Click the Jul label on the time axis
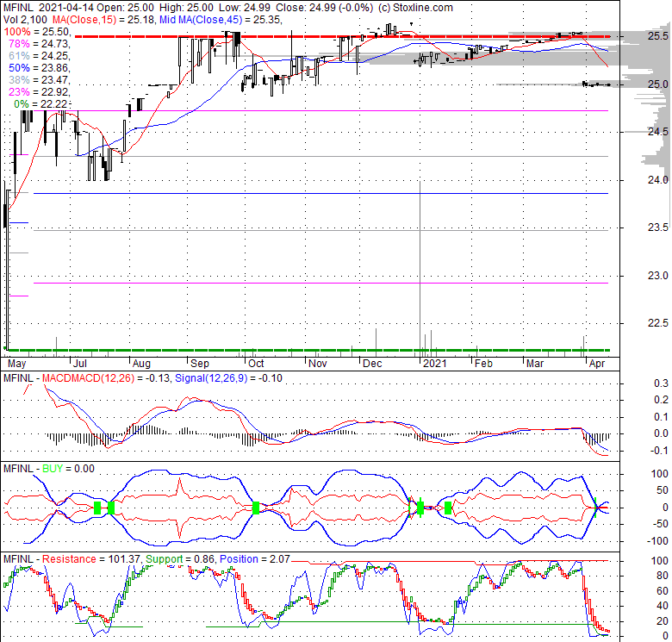Viewport: 672px width, 642px height. [x=80, y=364]
